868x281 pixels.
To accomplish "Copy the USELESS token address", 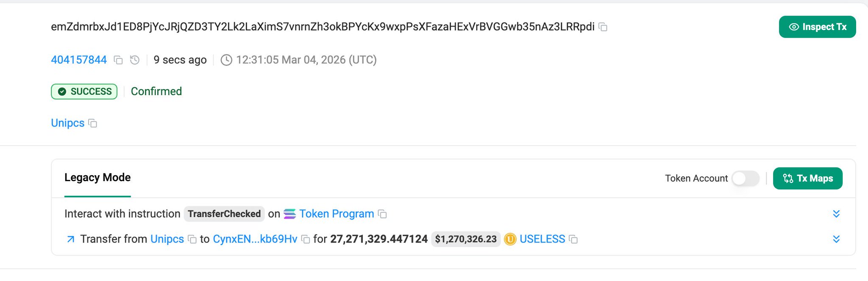I will [573, 240].
